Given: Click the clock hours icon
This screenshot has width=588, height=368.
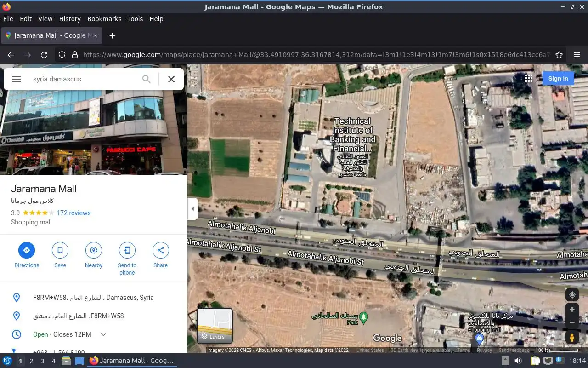Looking at the screenshot, I should point(17,334).
